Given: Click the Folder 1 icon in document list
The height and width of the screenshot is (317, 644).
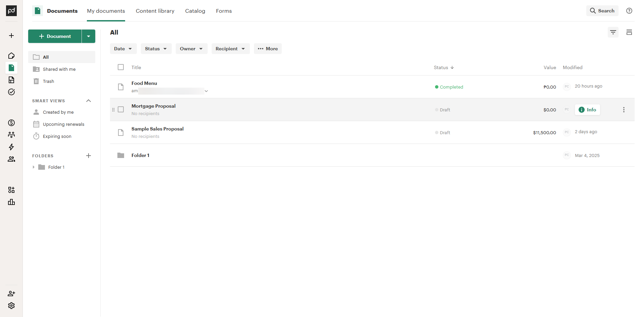Looking at the screenshot, I should 121,155.
